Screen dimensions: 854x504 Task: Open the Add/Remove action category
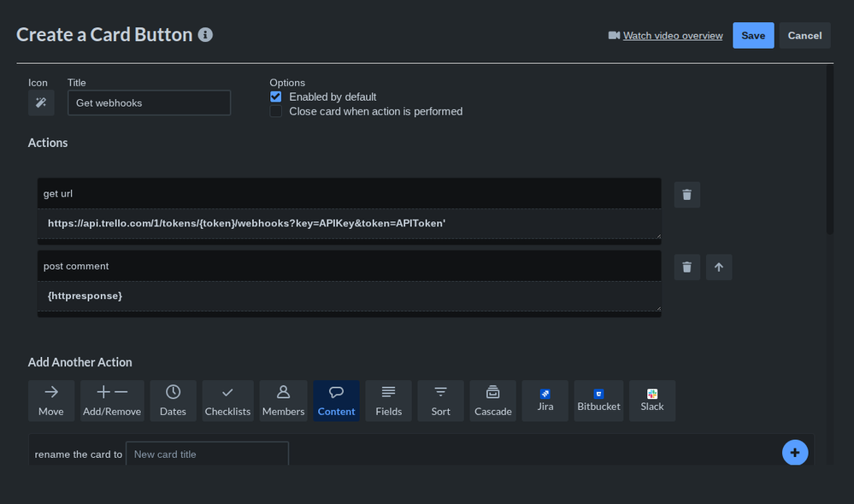pos(112,401)
